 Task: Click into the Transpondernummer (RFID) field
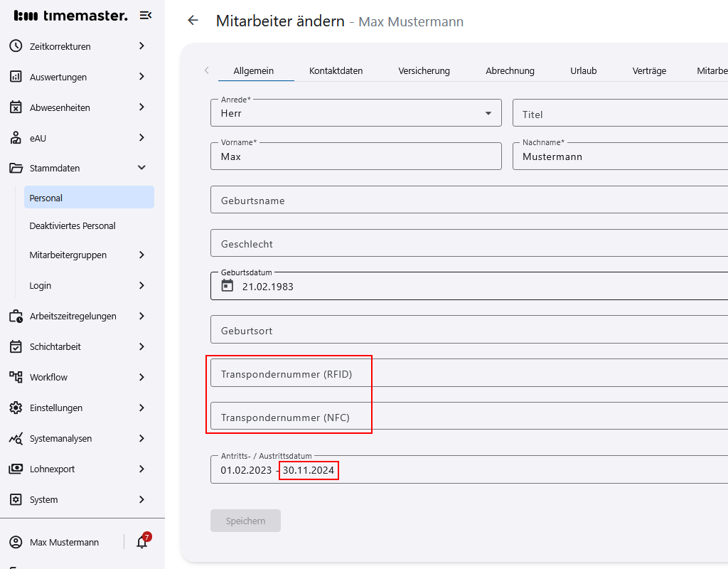pyautogui.click(x=320, y=373)
